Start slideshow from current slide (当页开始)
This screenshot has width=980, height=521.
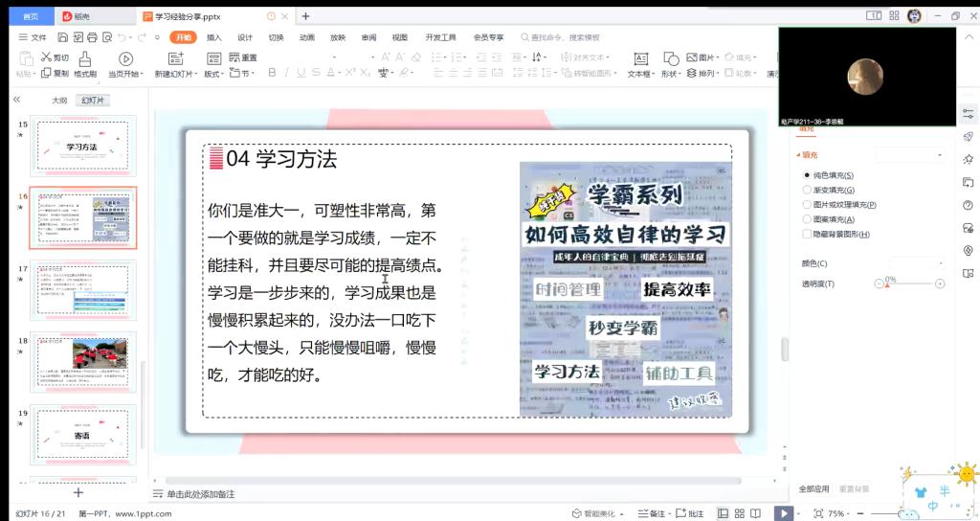point(124,59)
